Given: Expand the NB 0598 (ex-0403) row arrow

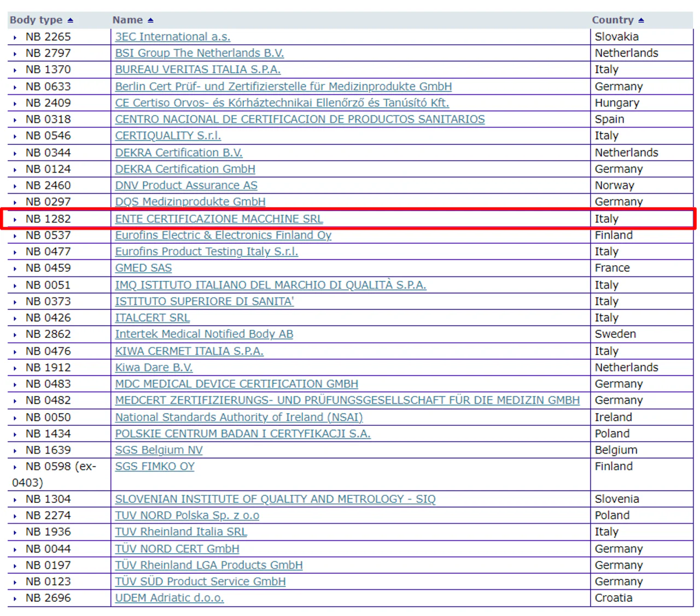Looking at the screenshot, I should (x=15, y=467).
